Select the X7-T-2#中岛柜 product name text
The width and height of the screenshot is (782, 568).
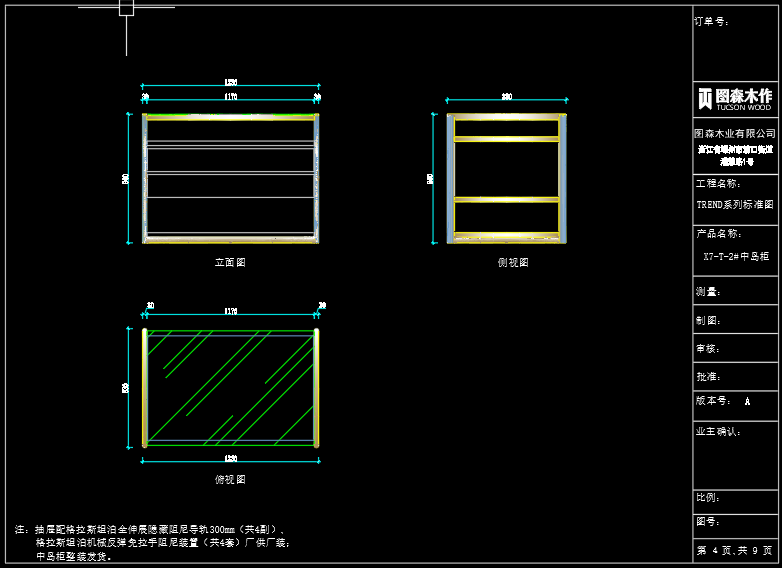736,256
